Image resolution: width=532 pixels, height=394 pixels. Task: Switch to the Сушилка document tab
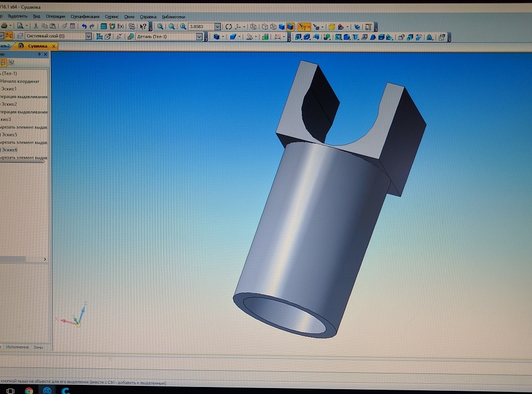(x=37, y=46)
